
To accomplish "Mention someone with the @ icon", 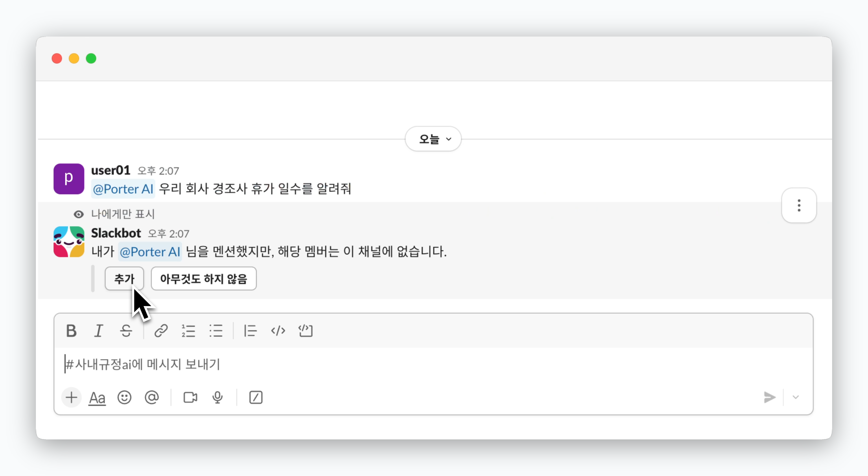I will [x=152, y=398].
